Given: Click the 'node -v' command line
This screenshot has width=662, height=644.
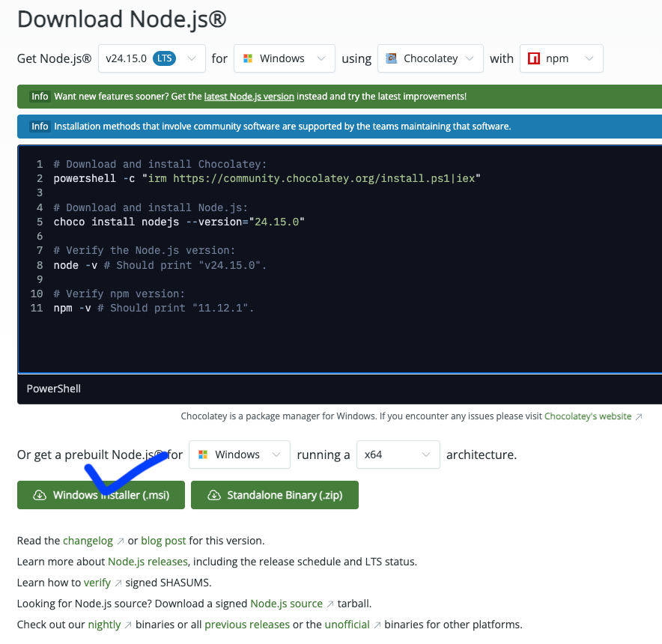Looking at the screenshot, I should (160, 266).
